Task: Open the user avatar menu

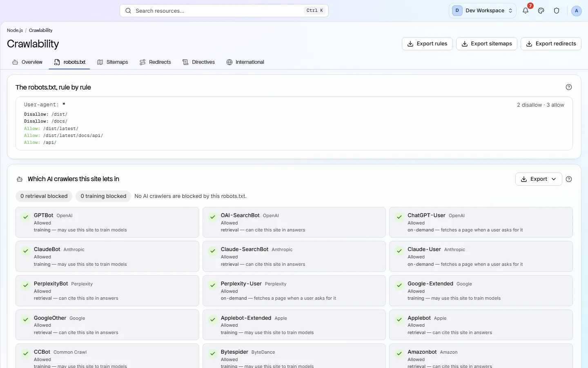Action: (576, 11)
